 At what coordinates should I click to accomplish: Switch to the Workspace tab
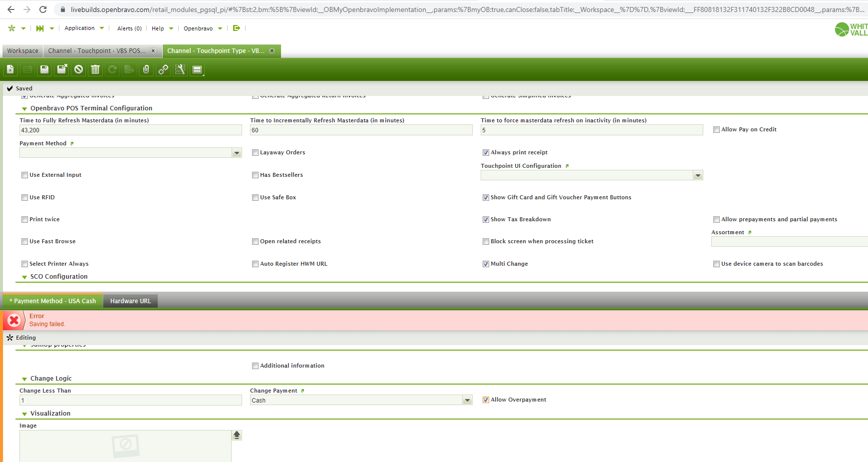pos(22,51)
